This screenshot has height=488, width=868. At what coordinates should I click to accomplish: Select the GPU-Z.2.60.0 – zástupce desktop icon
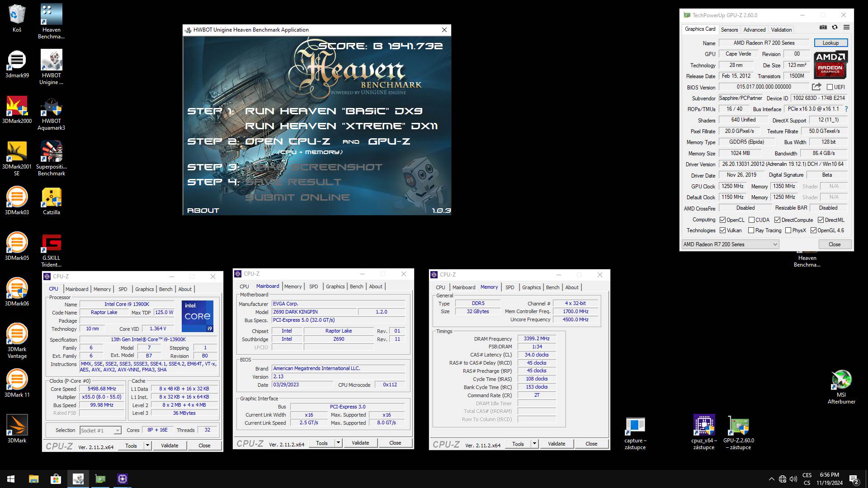739,433
